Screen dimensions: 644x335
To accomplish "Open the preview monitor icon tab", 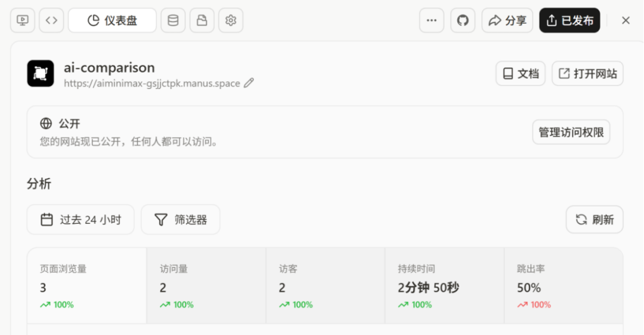I will coord(23,20).
